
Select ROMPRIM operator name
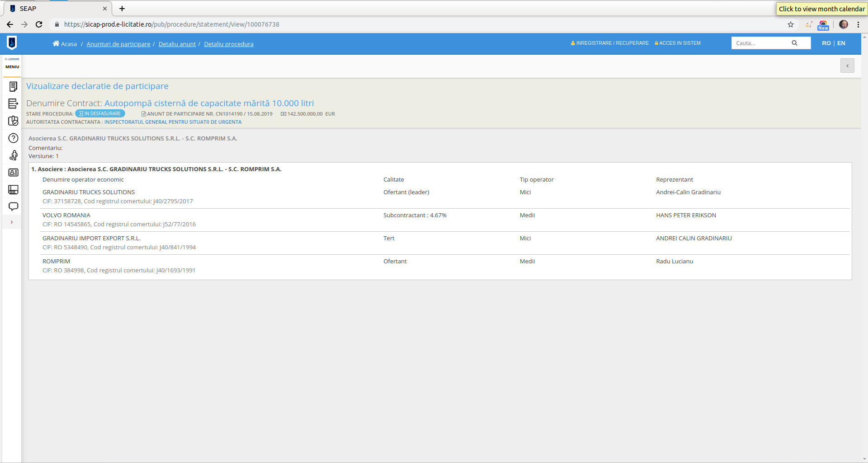56,261
